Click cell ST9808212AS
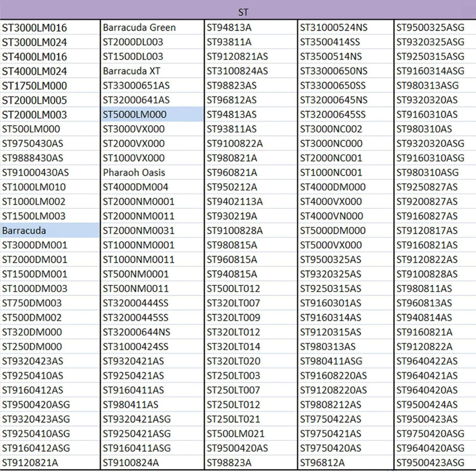476x472 pixels. [345, 405]
